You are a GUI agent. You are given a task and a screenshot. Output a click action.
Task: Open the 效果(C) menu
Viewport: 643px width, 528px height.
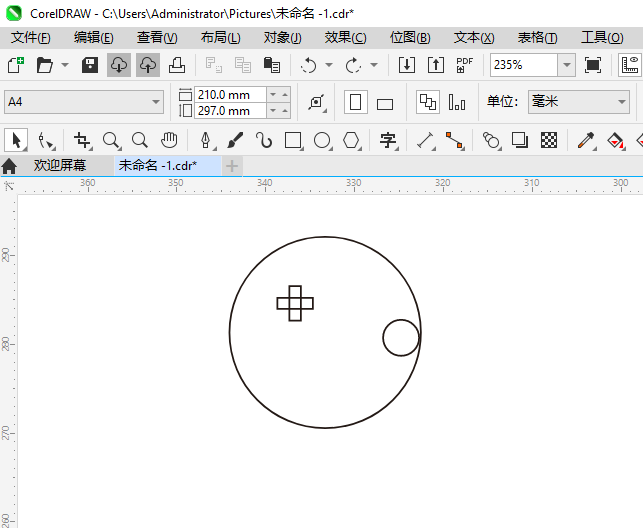point(345,38)
